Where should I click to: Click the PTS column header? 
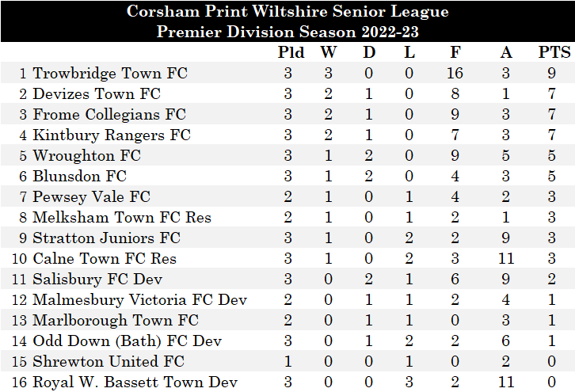[554, 53]
